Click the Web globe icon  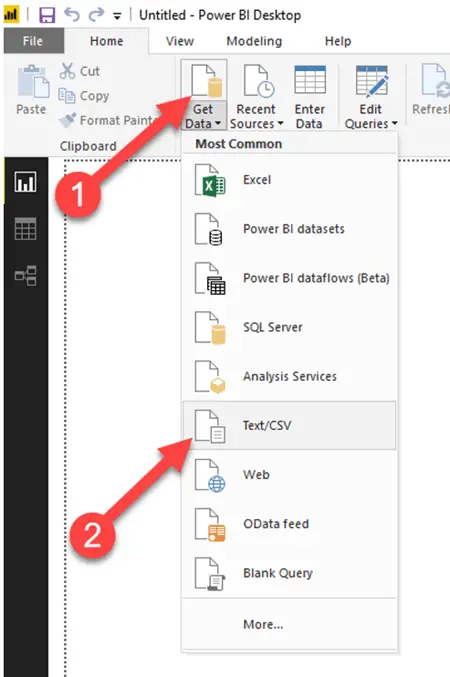coord(210,476)
